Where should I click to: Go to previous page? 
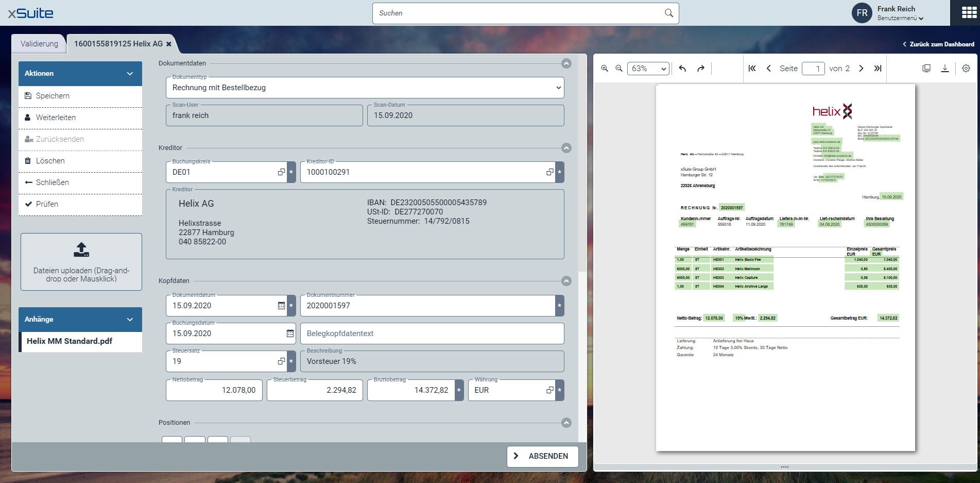(x=768, y=69)
